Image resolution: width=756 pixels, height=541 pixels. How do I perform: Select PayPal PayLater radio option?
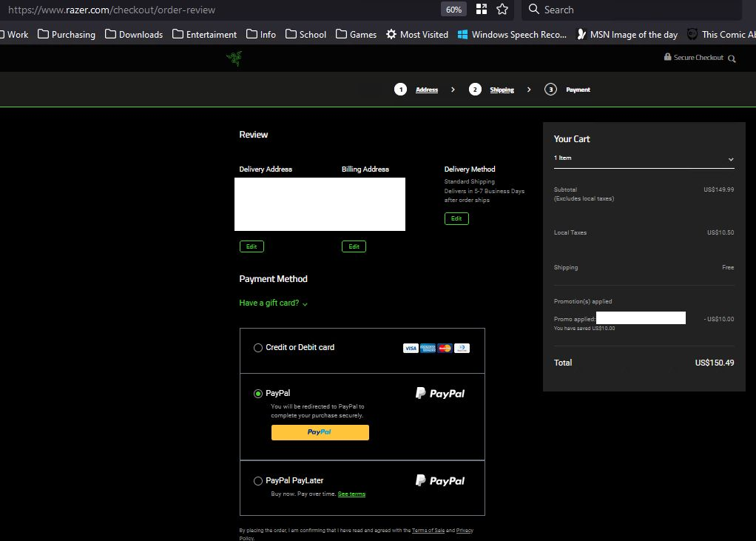258,481
